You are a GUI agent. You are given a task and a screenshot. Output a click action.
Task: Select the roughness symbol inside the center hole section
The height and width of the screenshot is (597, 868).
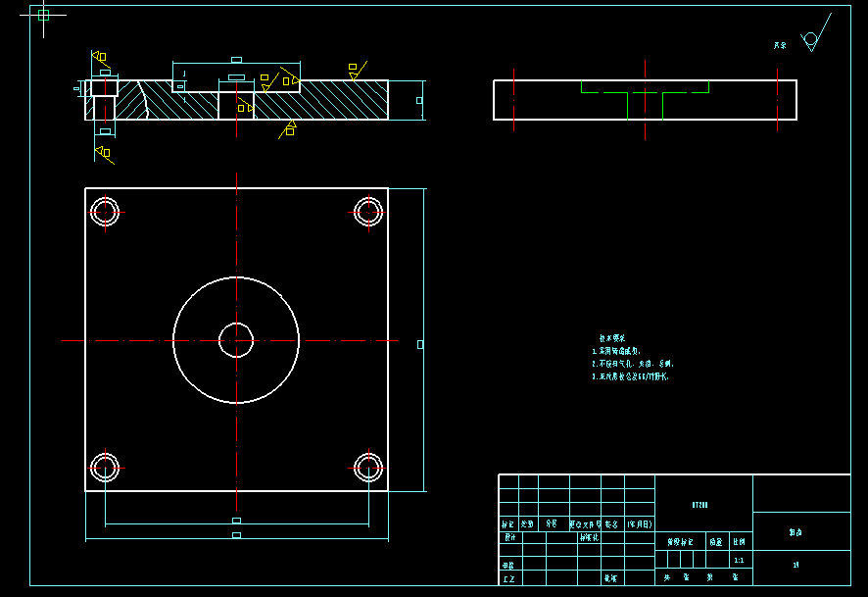tap(246, 105)
